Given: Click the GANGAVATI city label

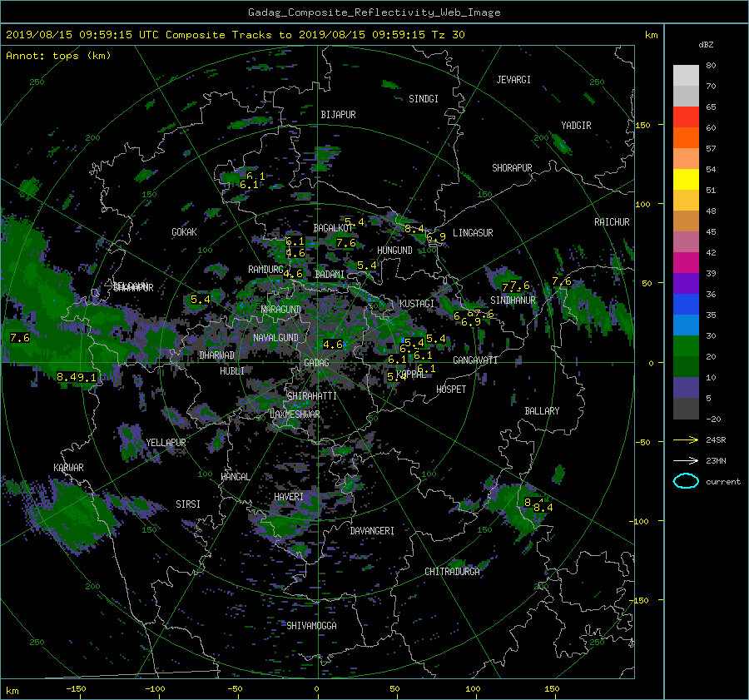Looking at the screenshot, I should pyautogui.click(x=475, y=360).
